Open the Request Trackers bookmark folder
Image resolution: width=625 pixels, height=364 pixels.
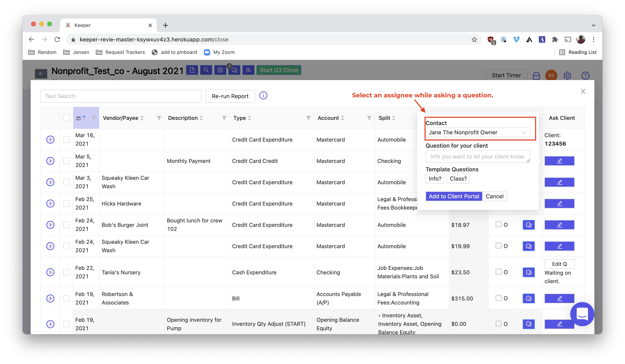coord(120,52)
